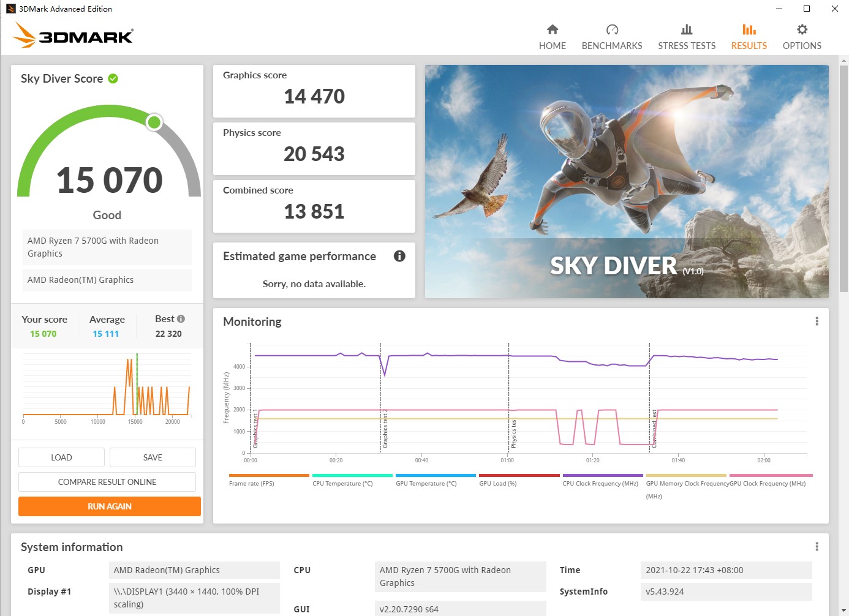
Task: Click the CPU value in System information
Action: pyautogui.click(x=461, y=577)
